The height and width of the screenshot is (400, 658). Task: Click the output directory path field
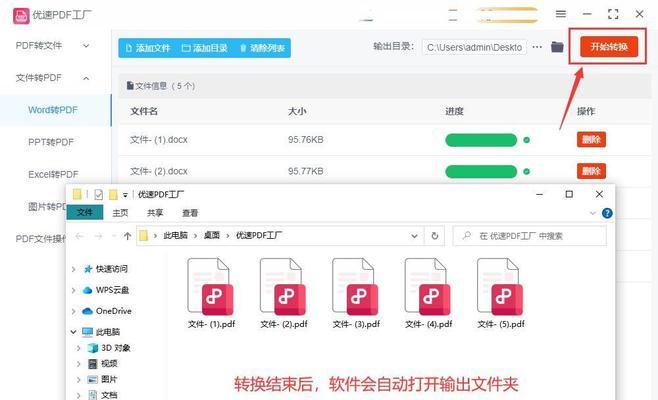click(x=474, y=47)
